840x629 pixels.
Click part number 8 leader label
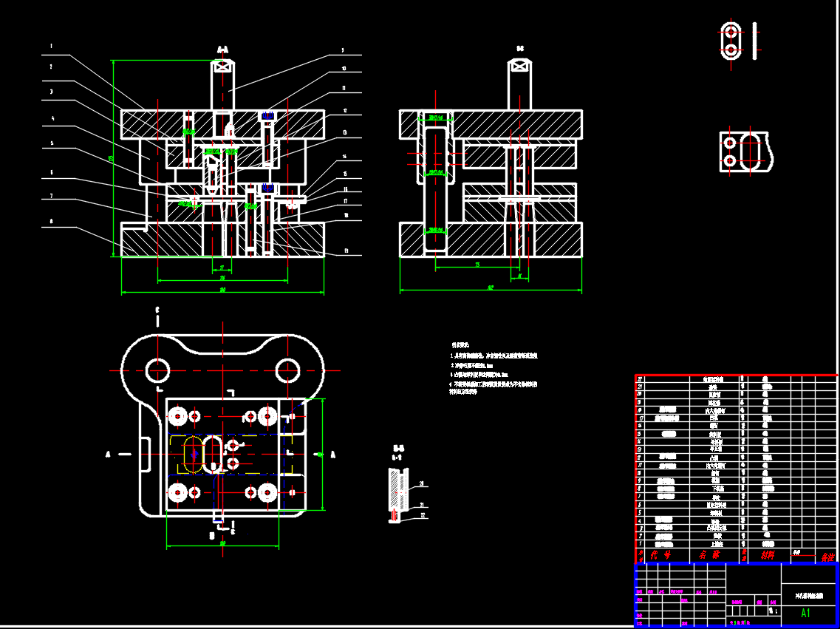[51, 221]
